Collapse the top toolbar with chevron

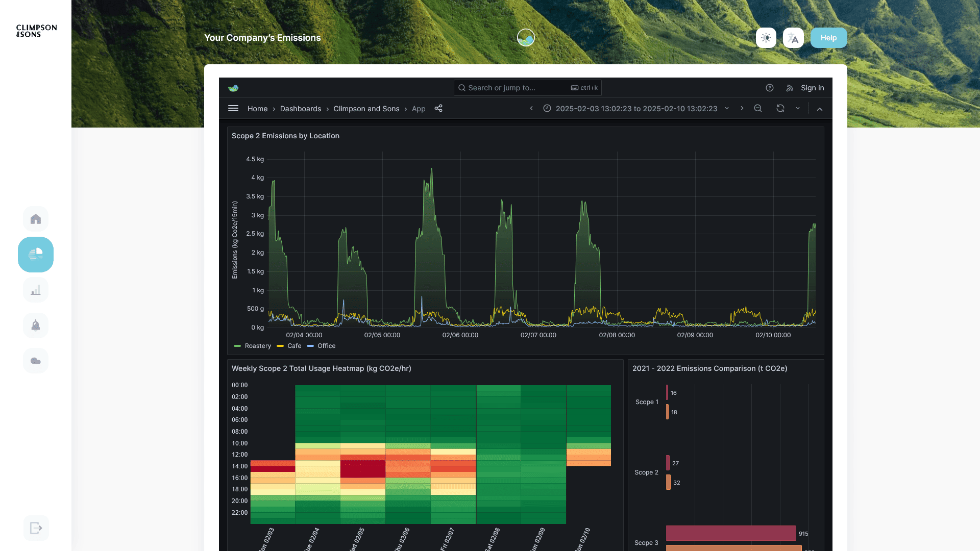click(x=820, y=109)
